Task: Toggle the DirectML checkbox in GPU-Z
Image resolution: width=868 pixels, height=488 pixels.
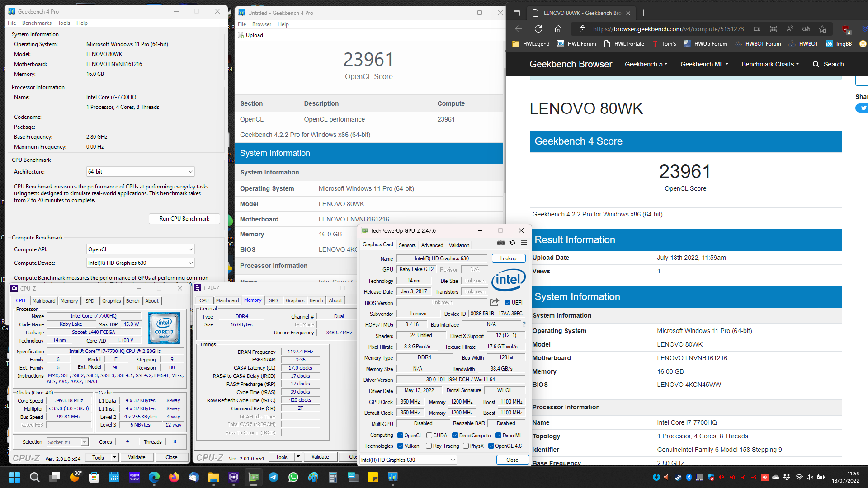Action: (x=498, y=436)
